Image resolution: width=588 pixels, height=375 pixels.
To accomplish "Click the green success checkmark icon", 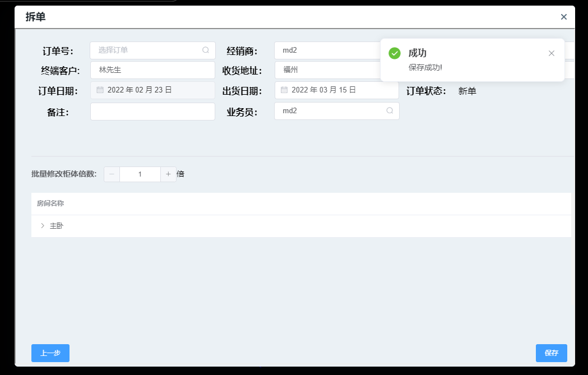I will click(395, 53).
